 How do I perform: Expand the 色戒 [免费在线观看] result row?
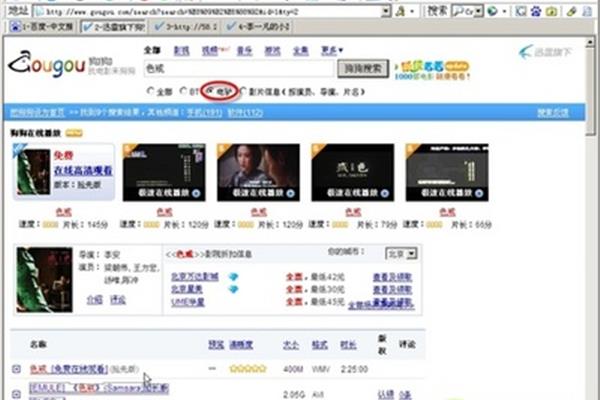16,369
